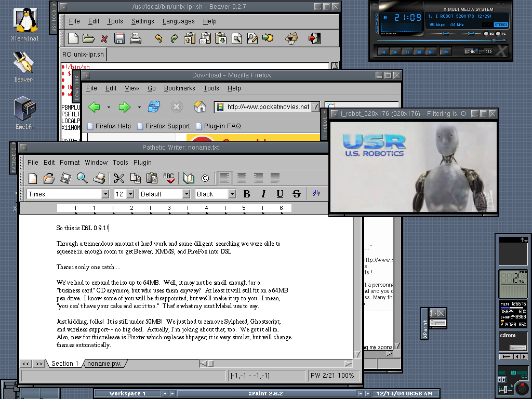Viewport: 532px width, 399px height.
Task: Open the font size 12 dropdown
Action: 130,194
